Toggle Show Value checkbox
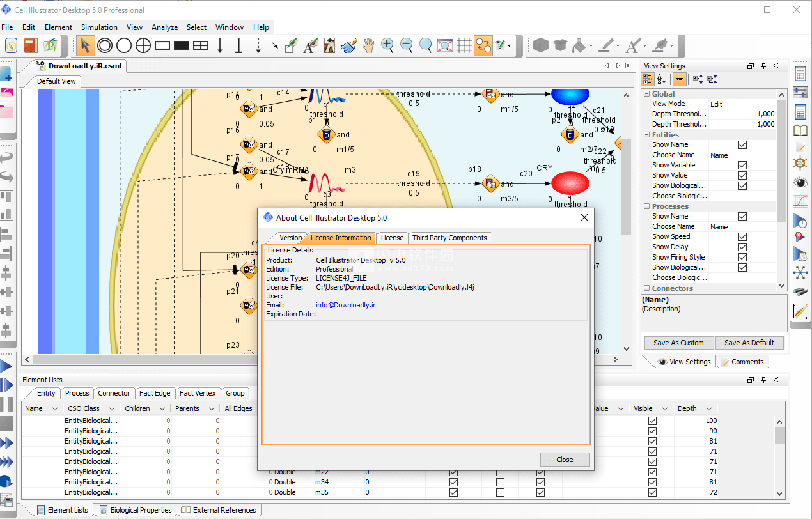The width and height of the screenshot is (812, 519). pos(742,175)
